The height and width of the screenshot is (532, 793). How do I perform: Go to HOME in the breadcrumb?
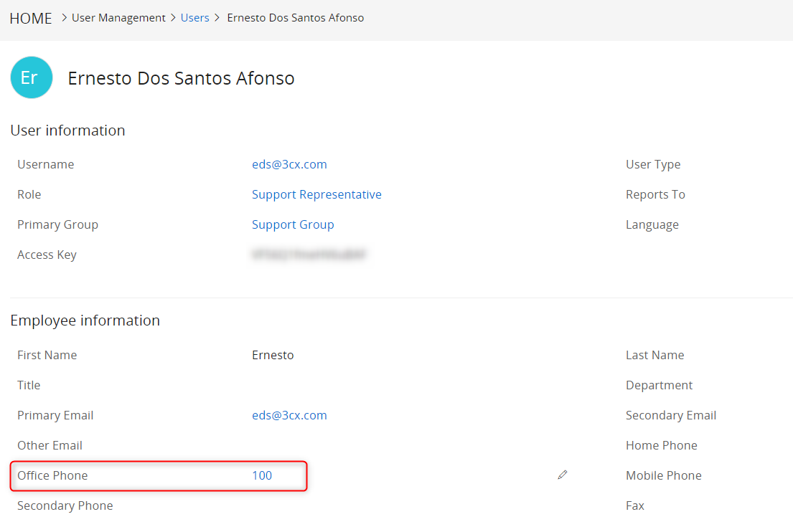pyautogui.click(x=31, y=18)
